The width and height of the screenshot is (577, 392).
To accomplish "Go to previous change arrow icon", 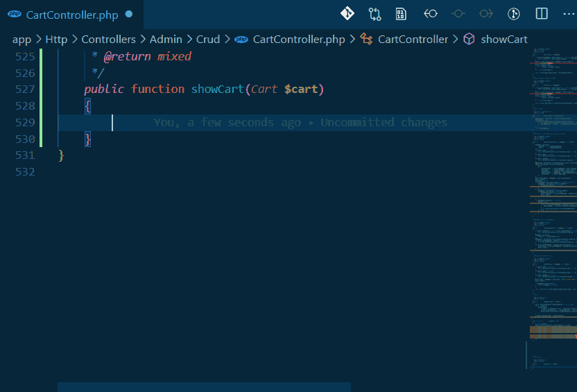I will tap(430, 14).
